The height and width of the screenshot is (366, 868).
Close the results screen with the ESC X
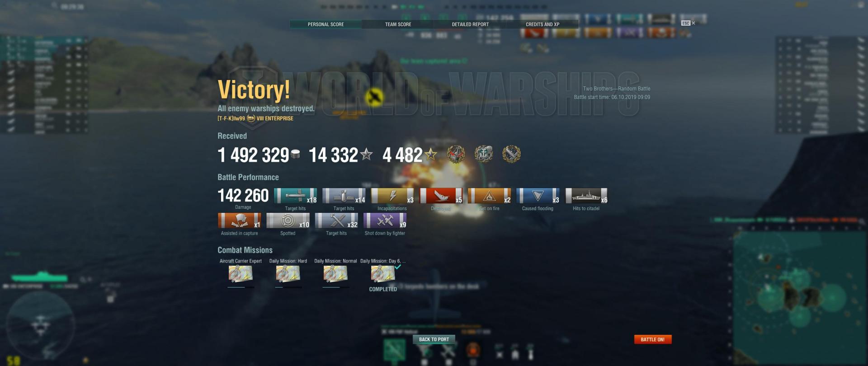tap(689, 23)
